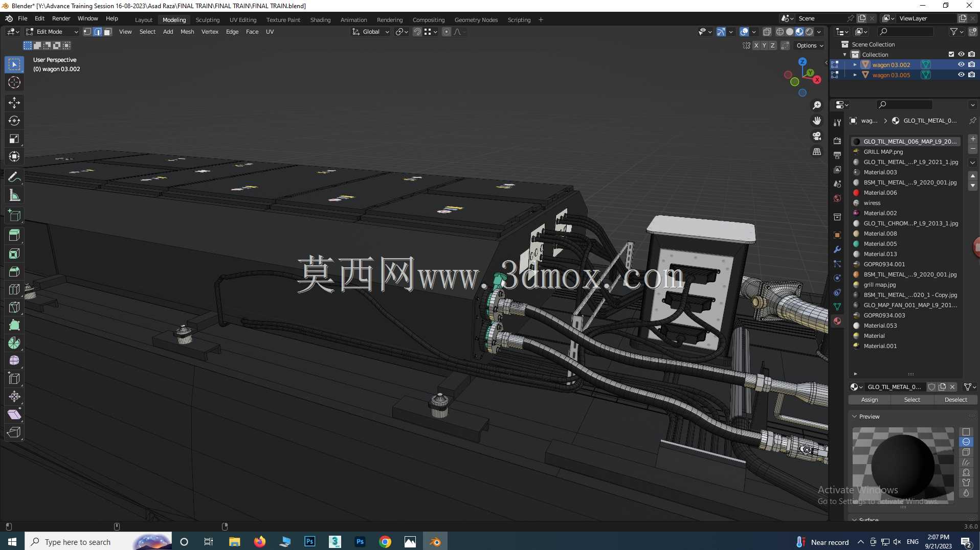This screenshot has width=980, height=550.
Task: Select the Measure tool
Action: [14, 195]
